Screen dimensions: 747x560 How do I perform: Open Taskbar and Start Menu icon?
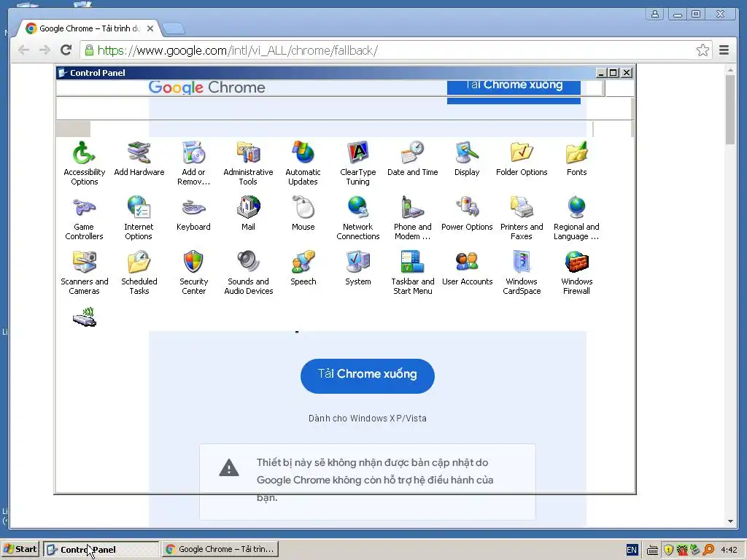pyautogui.click(x=413, y=273)
